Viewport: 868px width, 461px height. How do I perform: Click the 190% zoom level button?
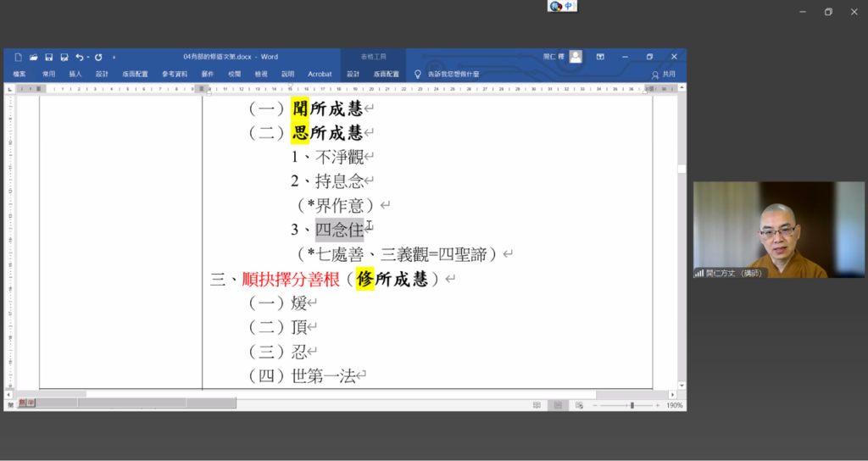(x=675, y=406)
